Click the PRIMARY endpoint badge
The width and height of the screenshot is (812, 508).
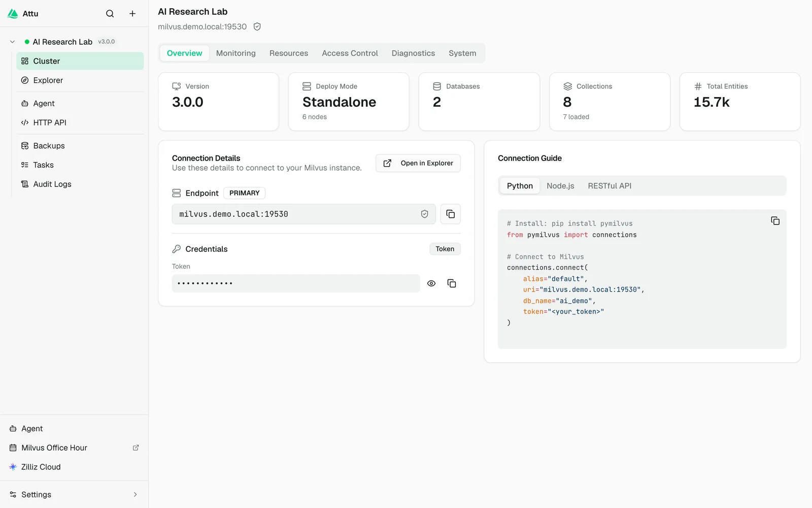(x=245, y=193)
